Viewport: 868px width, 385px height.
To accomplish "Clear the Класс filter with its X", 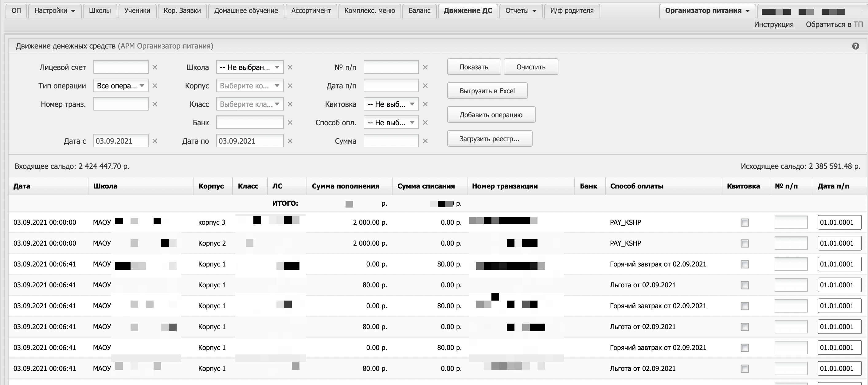I will tap(290, 104).
